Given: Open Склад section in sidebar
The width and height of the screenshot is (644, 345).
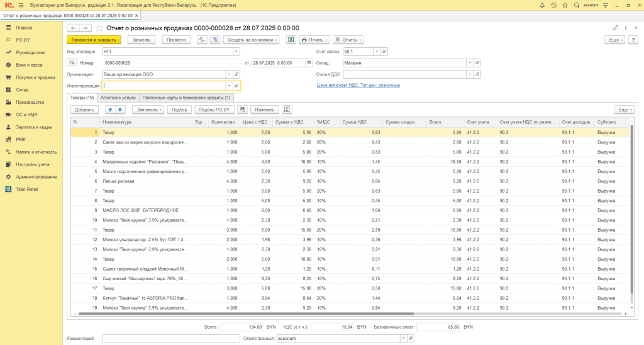Looking at the screenshot, I should pos(22,89).
